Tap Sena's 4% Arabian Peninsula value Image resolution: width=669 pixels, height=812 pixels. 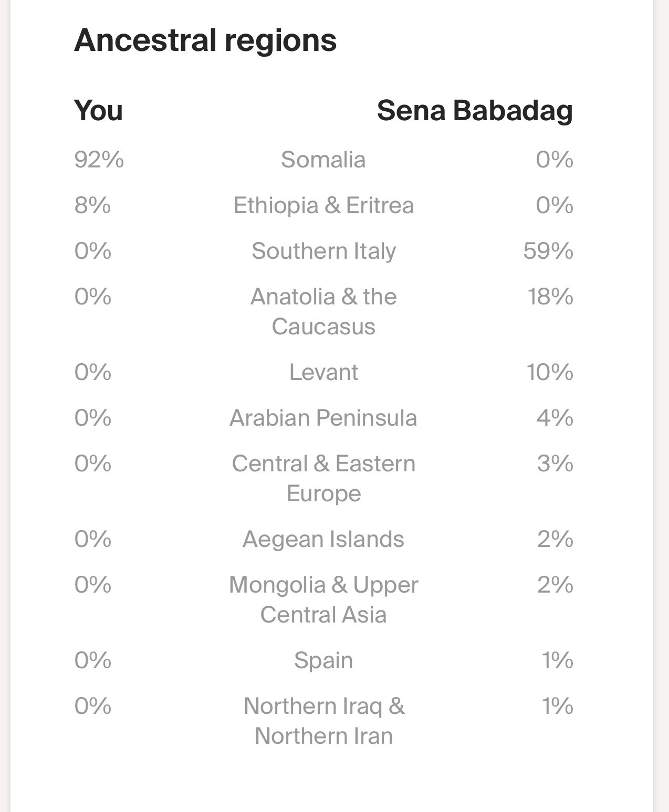click(x=555, y=418)
